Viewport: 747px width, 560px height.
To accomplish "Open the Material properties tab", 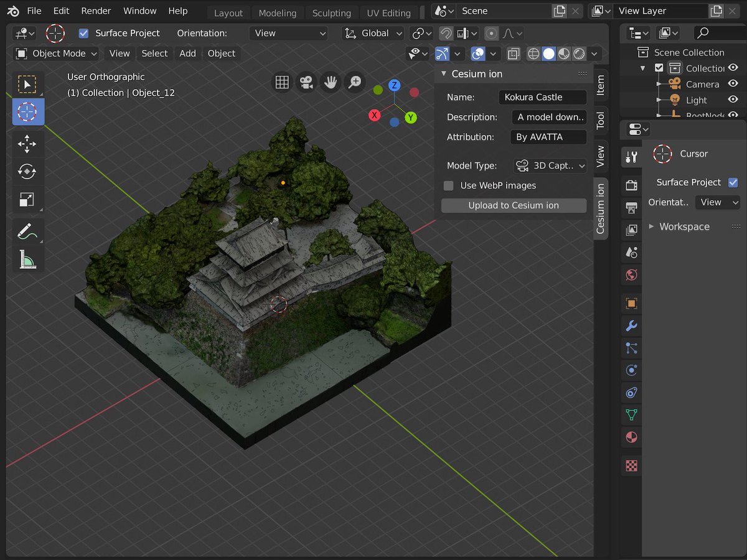I will (x=631, y=437).
